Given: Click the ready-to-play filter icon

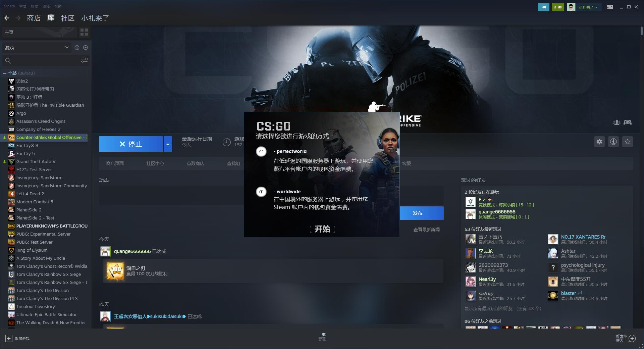Looking at the screenshot, I should tap(86, 48).
